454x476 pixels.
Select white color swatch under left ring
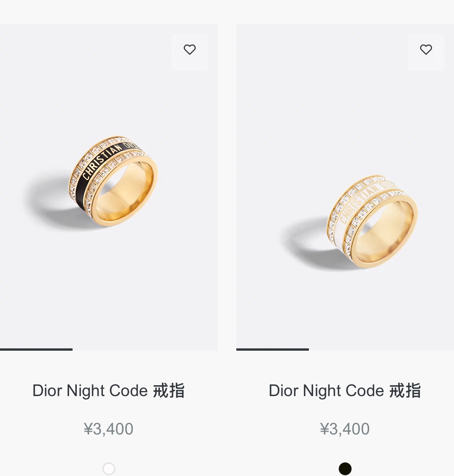point(109,469)
